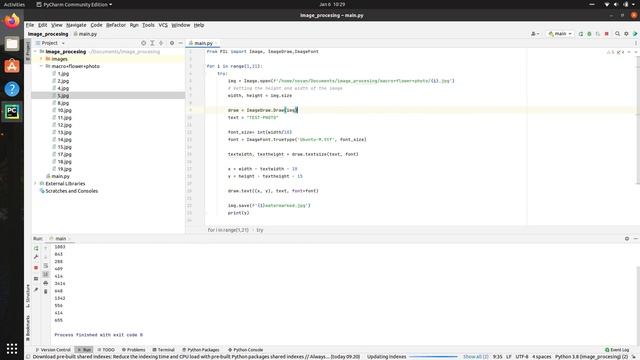Toggle soft-wrap in Run console
The height and width of the screenshot is (360, 640).
pos(46,266)
